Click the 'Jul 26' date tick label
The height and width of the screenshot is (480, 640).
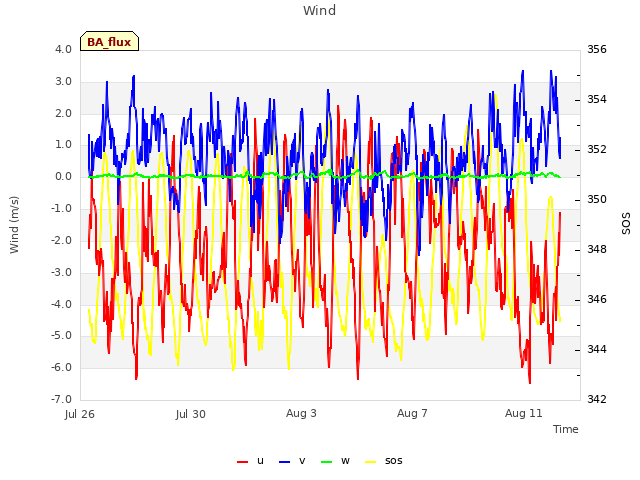80,414
